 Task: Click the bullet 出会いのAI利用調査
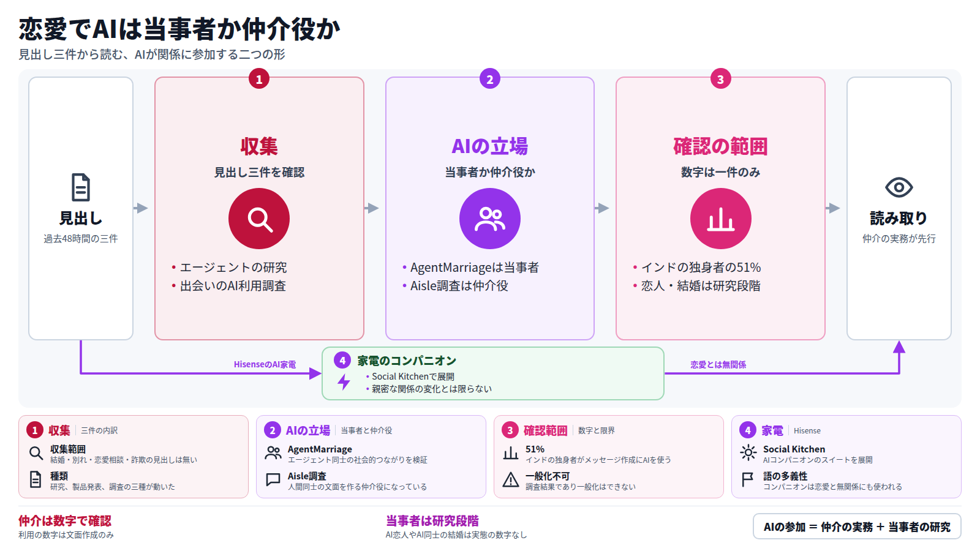tap(233, 286)
